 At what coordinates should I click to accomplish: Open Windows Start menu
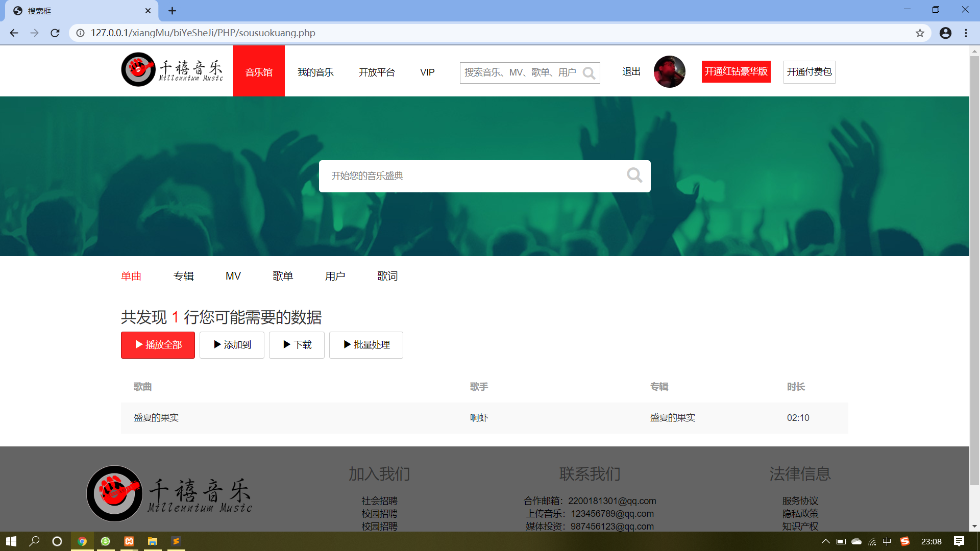click(11, 541)
